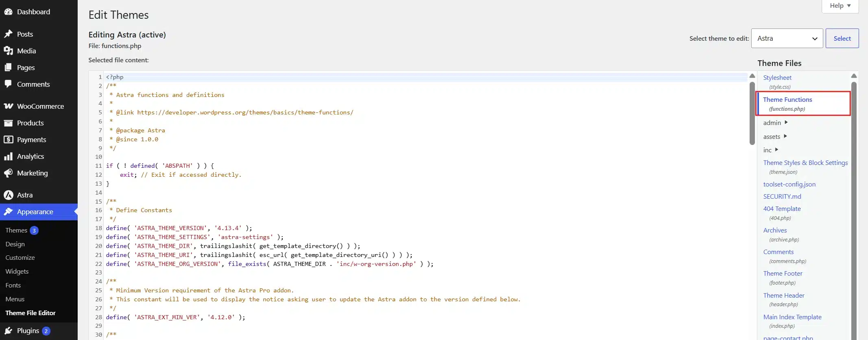The height and width of the screenshot is (340, 868).
Task: Click the Plugins update count badge
Action: (x=46, y=331)
